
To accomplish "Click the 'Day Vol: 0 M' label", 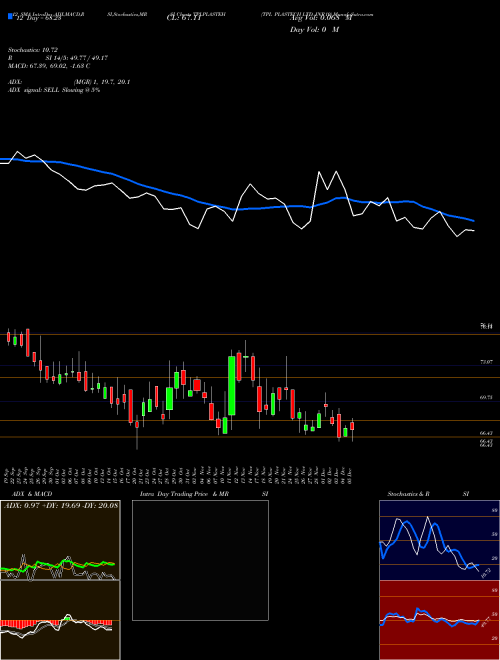I will [314, 30].
